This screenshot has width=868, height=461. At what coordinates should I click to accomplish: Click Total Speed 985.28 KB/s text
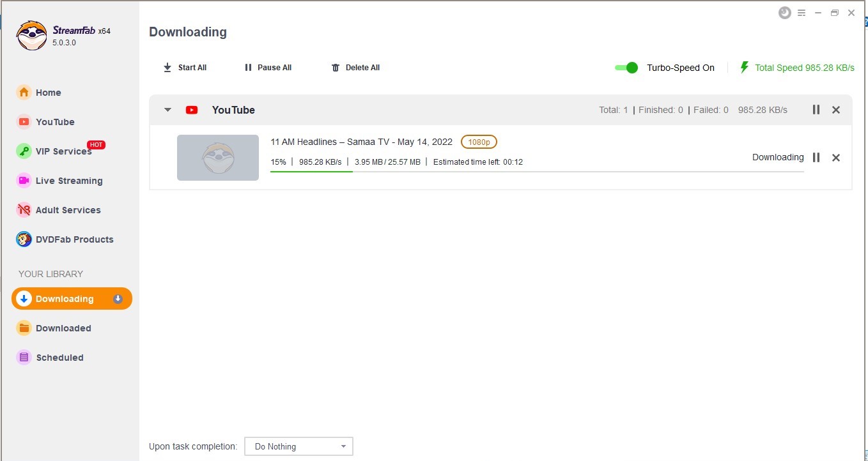tap(805, 68)
